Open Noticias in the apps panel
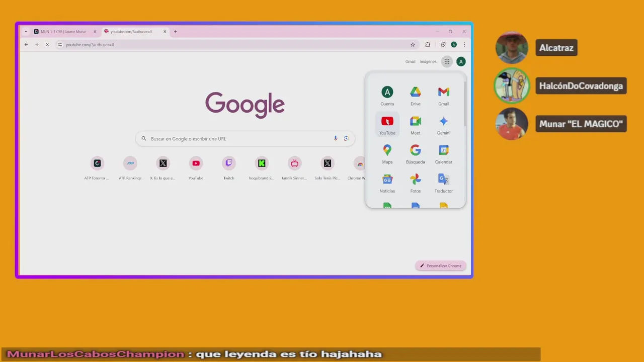The width and height of the screenshot is (644, 362). pos(387,183)
